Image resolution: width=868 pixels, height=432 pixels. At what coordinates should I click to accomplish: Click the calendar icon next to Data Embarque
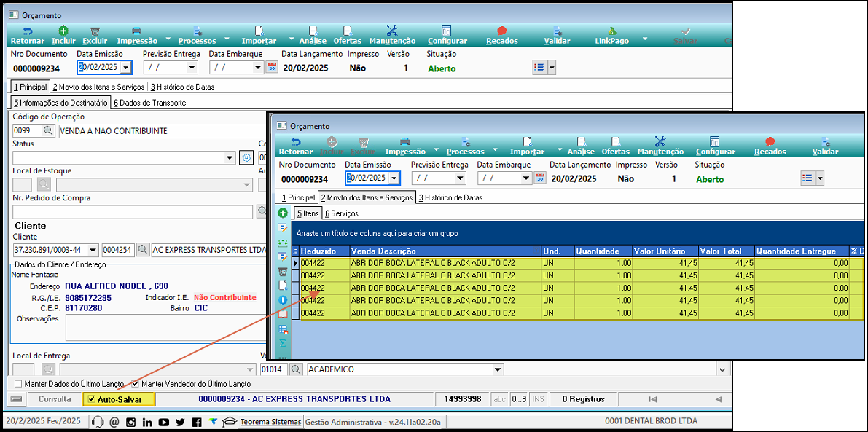tap(273, 67)
